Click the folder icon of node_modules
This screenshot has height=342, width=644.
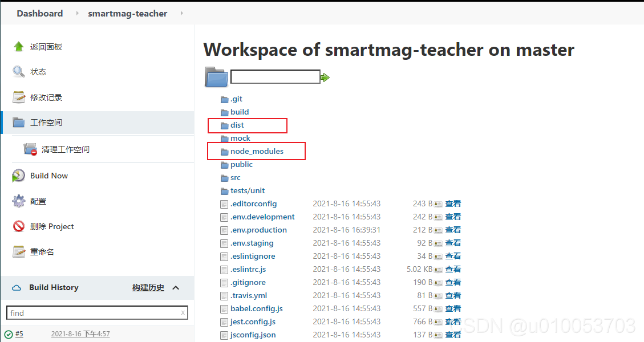point(224,152)
